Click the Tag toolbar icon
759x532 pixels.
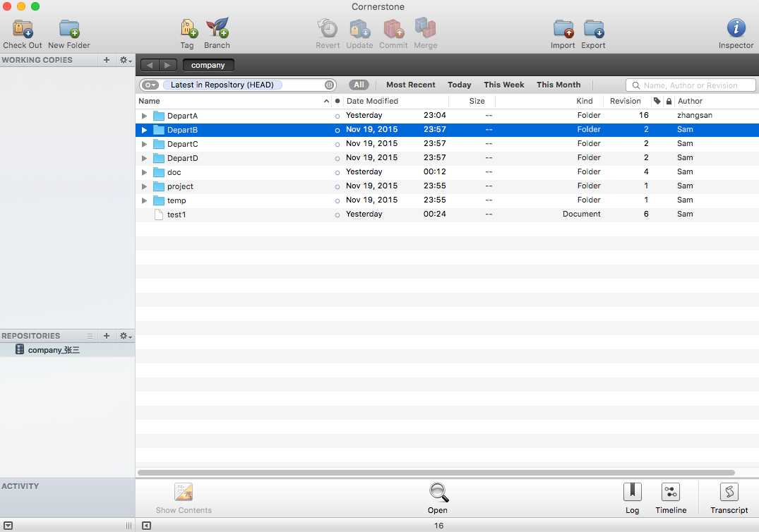[189, 28]
